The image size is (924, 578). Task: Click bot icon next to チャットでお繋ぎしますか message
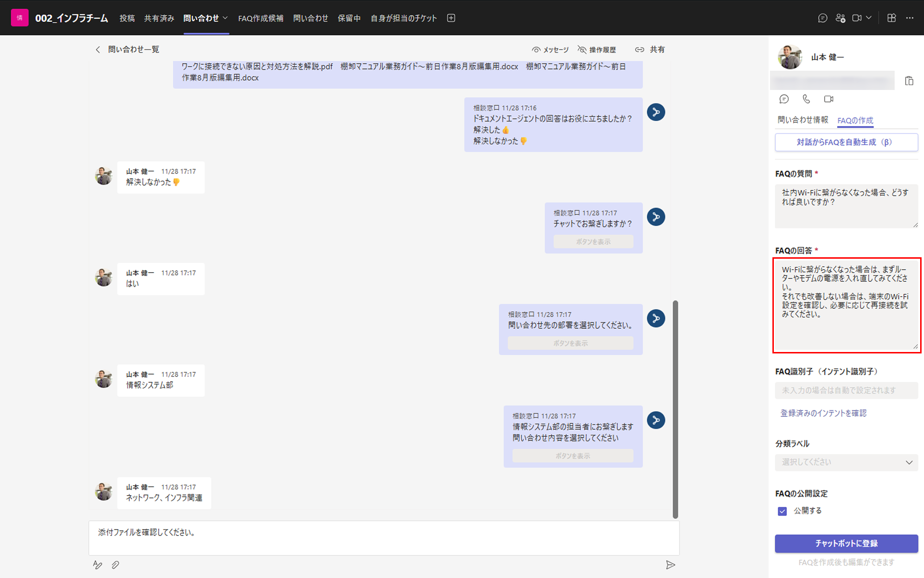tap(655, 217)
